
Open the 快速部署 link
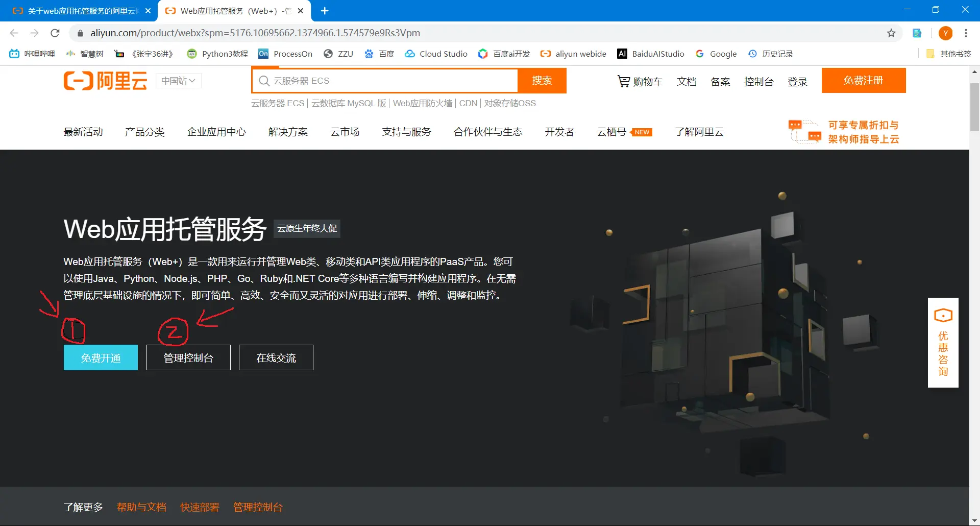200,507
